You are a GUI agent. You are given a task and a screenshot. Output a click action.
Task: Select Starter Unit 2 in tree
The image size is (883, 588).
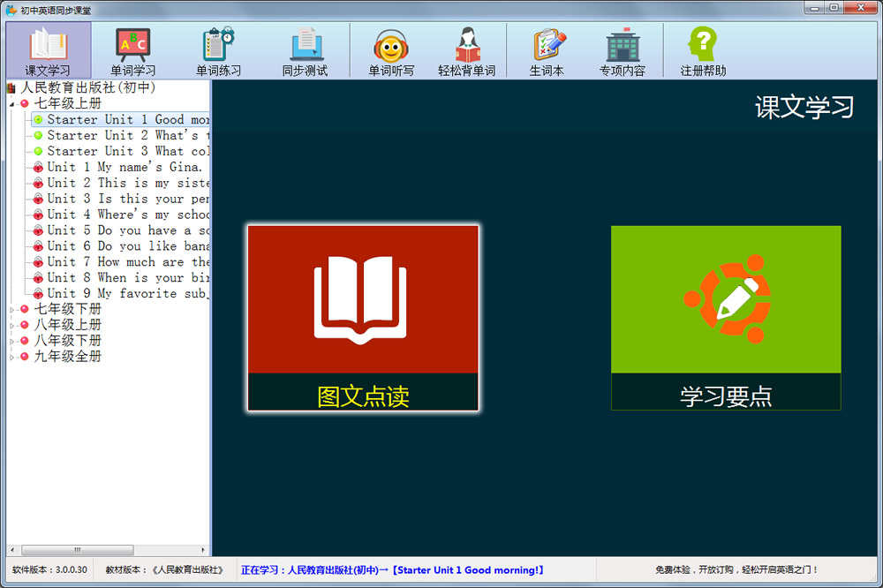point(122,136)
